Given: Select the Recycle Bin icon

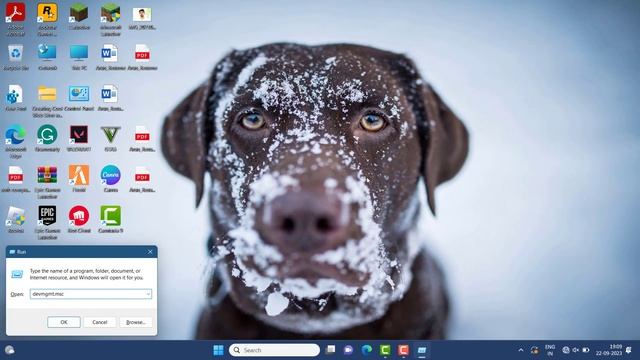Looking at the screenshot, I should [x=15, y=53].
